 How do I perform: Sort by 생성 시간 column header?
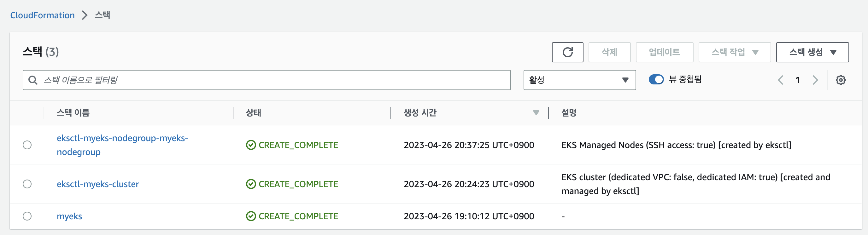[x=420, y=113]
